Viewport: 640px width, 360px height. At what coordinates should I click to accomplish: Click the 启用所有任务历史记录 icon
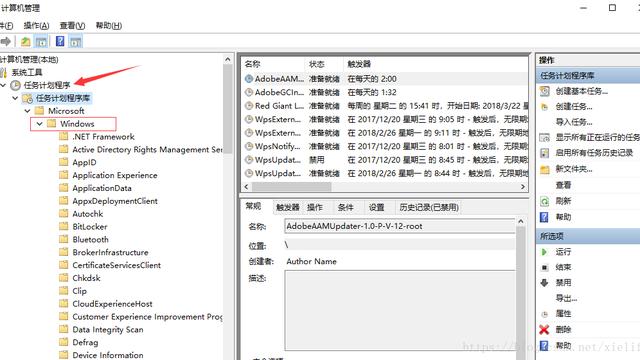(544, 153)
